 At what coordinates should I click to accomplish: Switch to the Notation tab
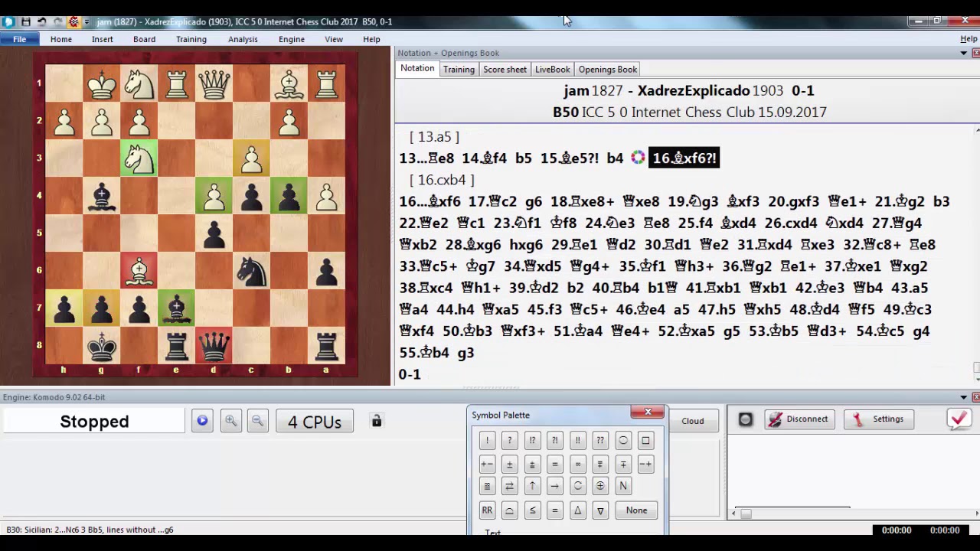tap(417, 69)
